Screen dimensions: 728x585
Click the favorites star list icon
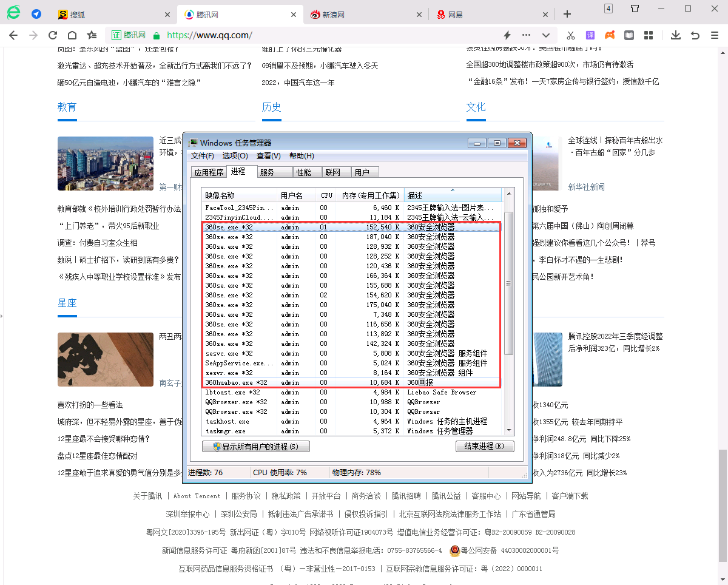[x=92, y=35]
